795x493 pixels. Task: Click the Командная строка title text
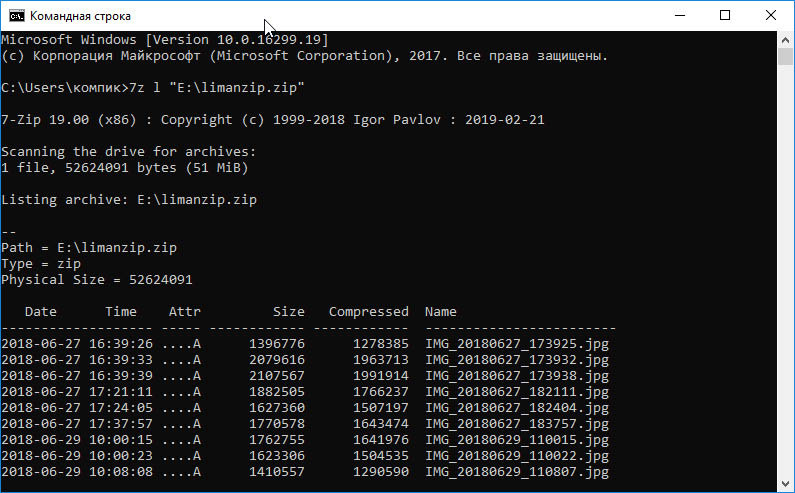[80, 16]
